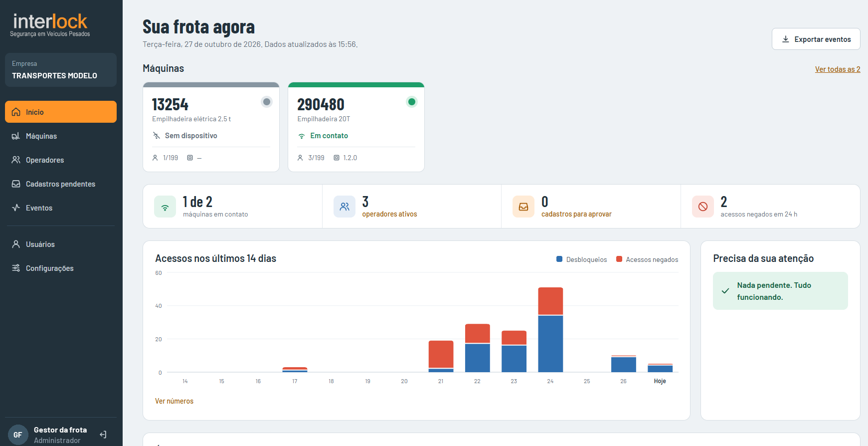Click the chart bar for day 22
The height and width of the screenshot is (446, 868).
(478, 348)
